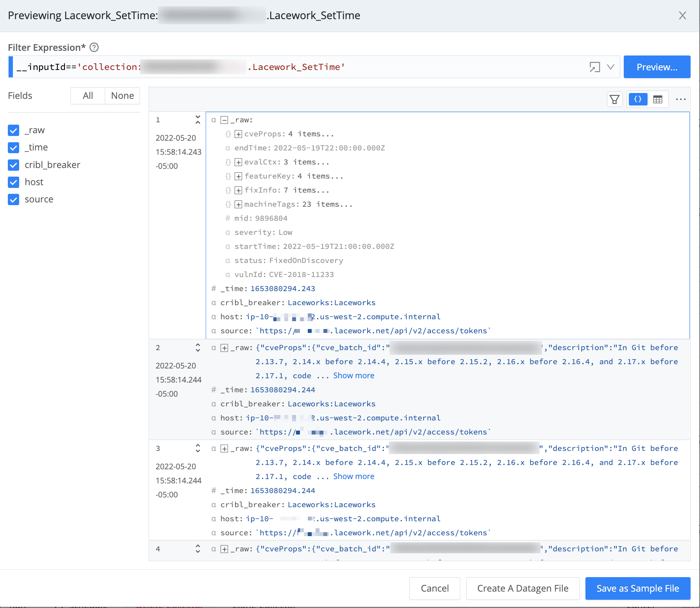Open the Filter Expression help tooltip
Screen dimensions: 700x608
pyautogui.click(x=94, y=47)
